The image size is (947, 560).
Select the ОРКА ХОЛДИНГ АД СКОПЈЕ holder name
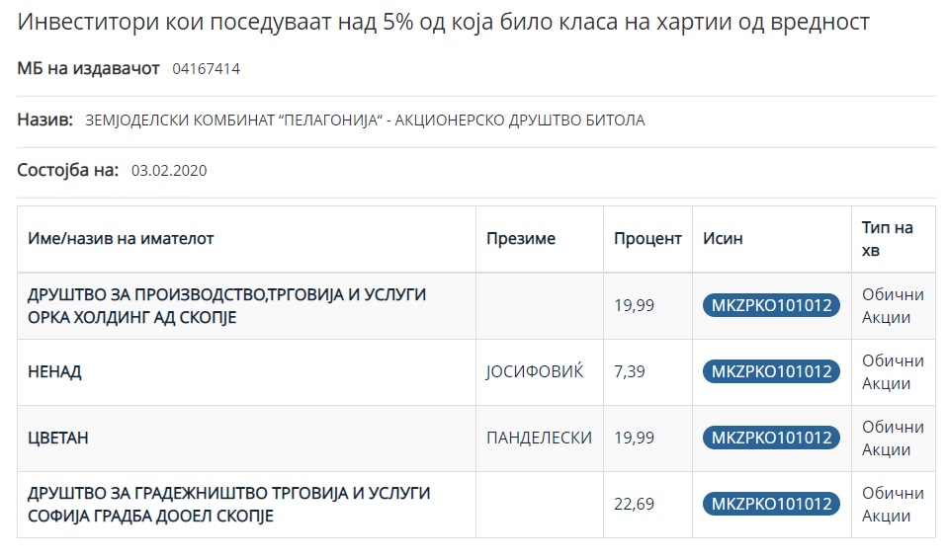click(227, 305)
